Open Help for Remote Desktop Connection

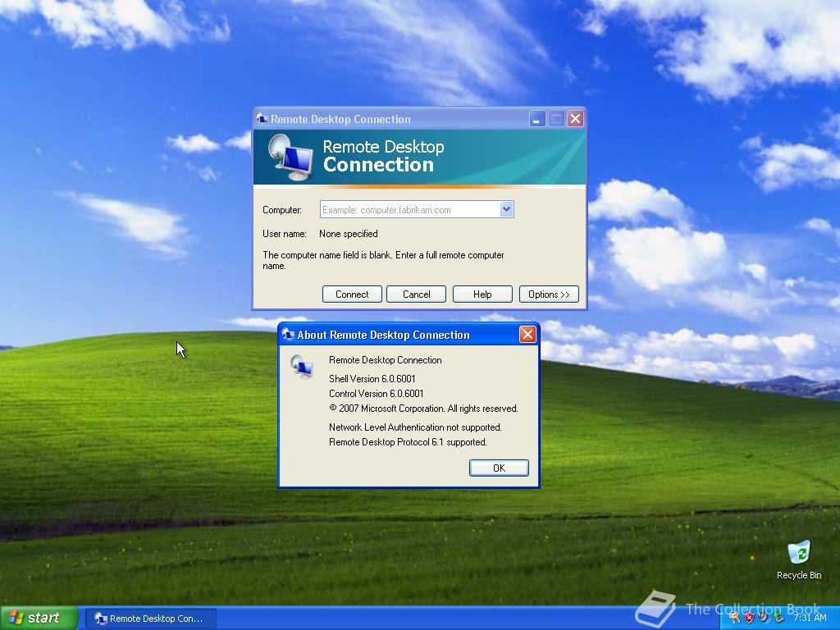click(482, 294)
